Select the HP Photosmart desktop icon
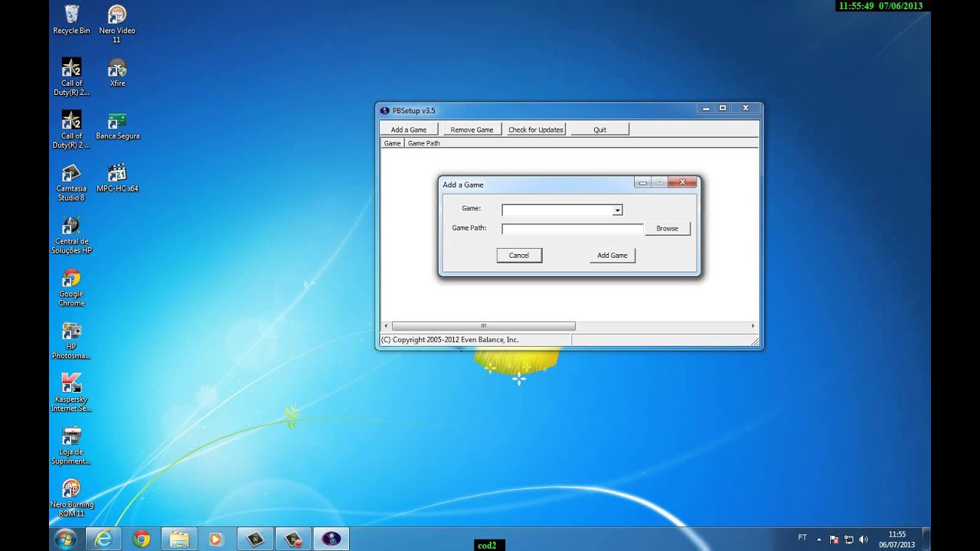980x551 pixels. [x=71, y=341]
